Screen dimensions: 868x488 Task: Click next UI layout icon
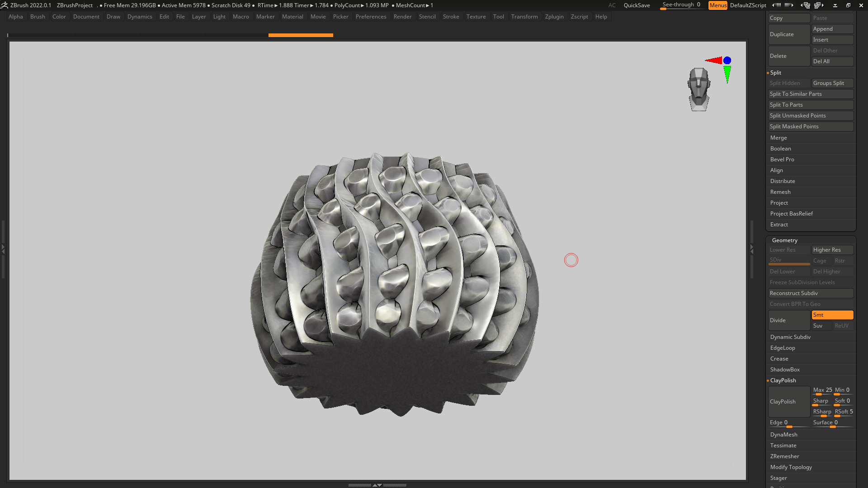[x=819, y=5]
